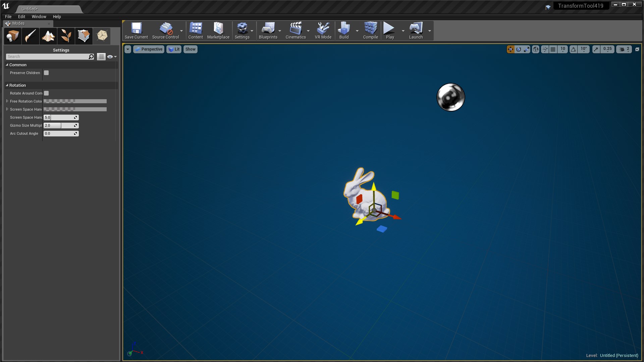Select the Place mode icon
Viewport: 644px width, 362px height.
13,36
